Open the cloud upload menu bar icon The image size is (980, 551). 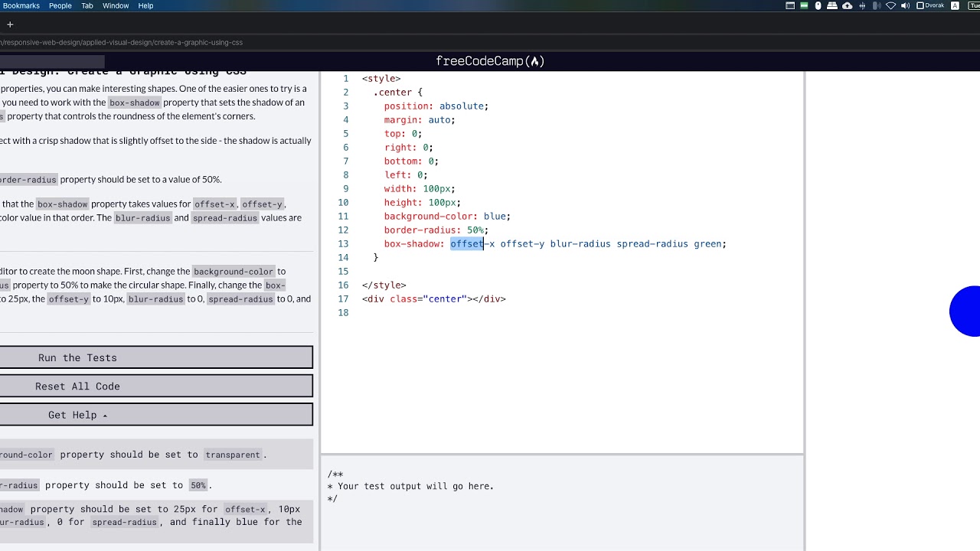tap(848, 5)
